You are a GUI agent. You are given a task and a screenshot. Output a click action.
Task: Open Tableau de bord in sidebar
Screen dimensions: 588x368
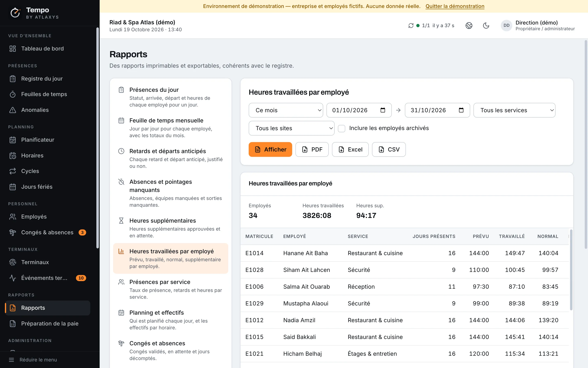pyautogui.click(x=47, y=49)
